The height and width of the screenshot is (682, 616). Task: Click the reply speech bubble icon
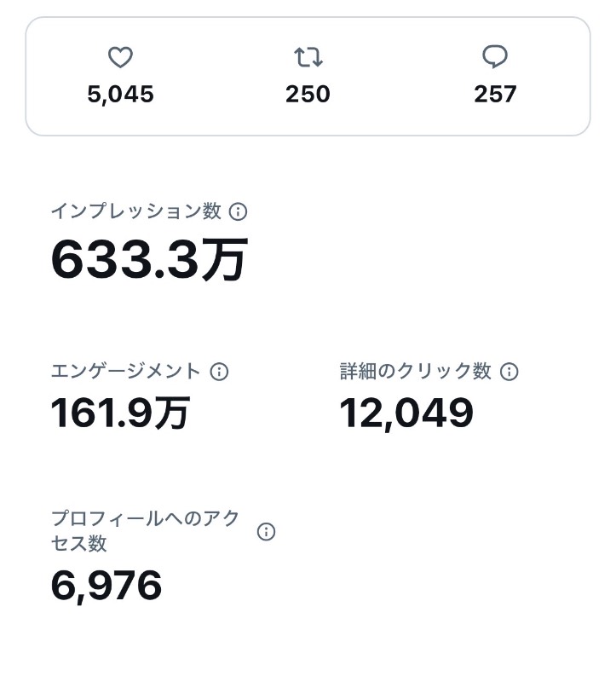pyautogui.click(x=495, y=56)
